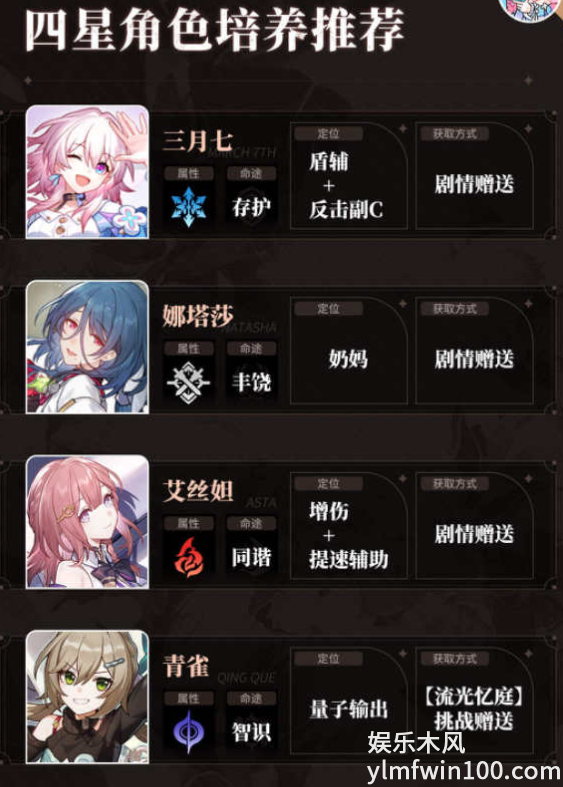This screenshot has height=787, width=563.
Task: Click the 四星角色培养推荐 title
Action: [215, 30]
